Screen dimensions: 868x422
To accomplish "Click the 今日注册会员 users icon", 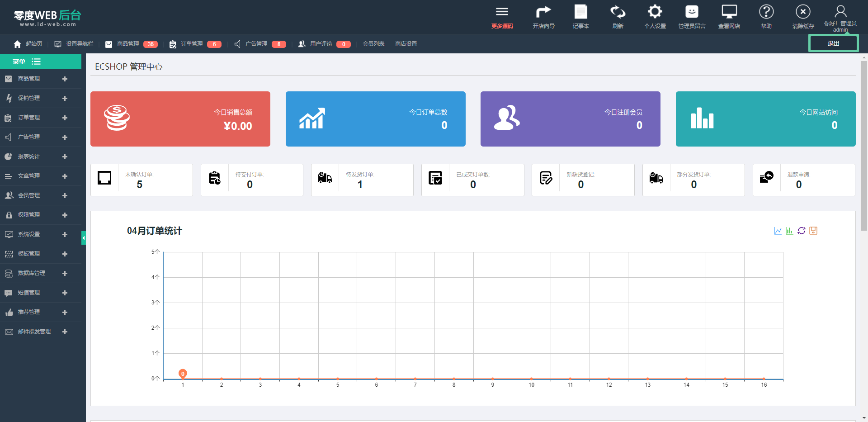I will (x=507, y=118).
